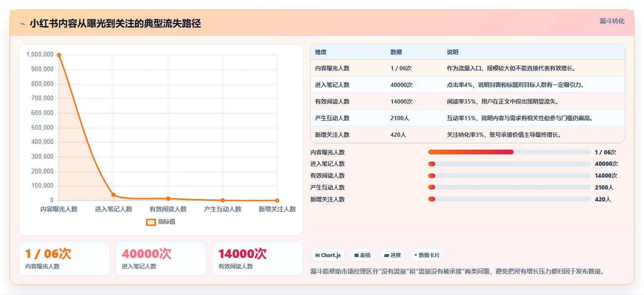
Task: Click the page title 小红书内容从曝光到关注的典型流失路径
Action: tap(115, 24)
